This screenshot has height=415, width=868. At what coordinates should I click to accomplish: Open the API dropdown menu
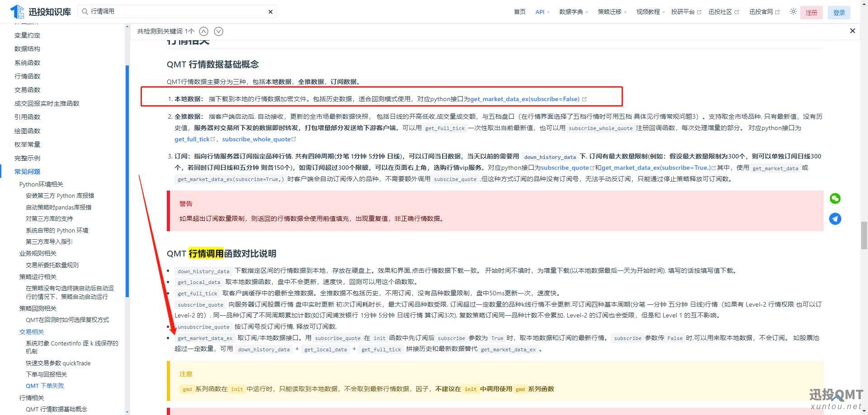542,12
